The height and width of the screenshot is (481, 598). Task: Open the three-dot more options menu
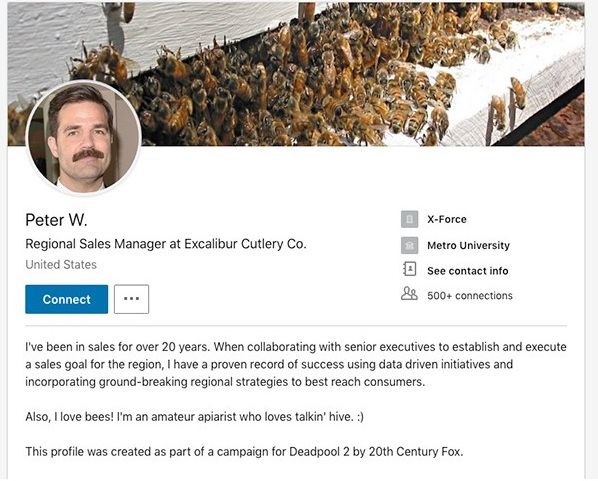pyautogui.click(x=131, y=299)
